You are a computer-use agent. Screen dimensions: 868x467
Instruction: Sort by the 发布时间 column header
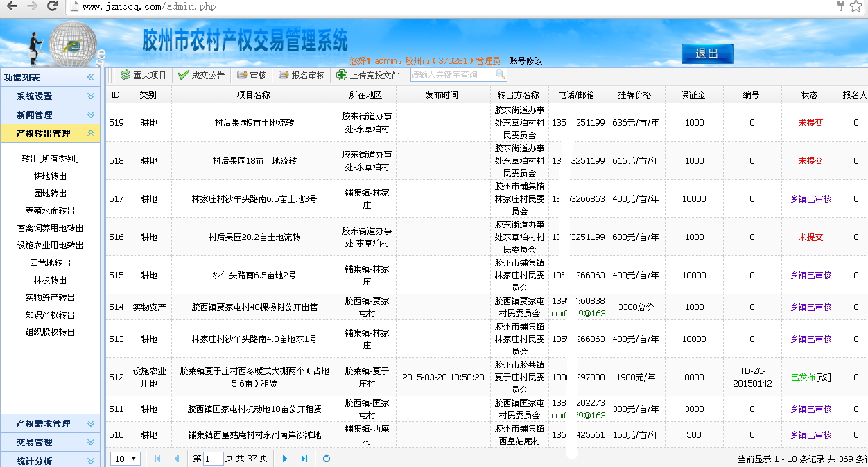tap(442, 94)
